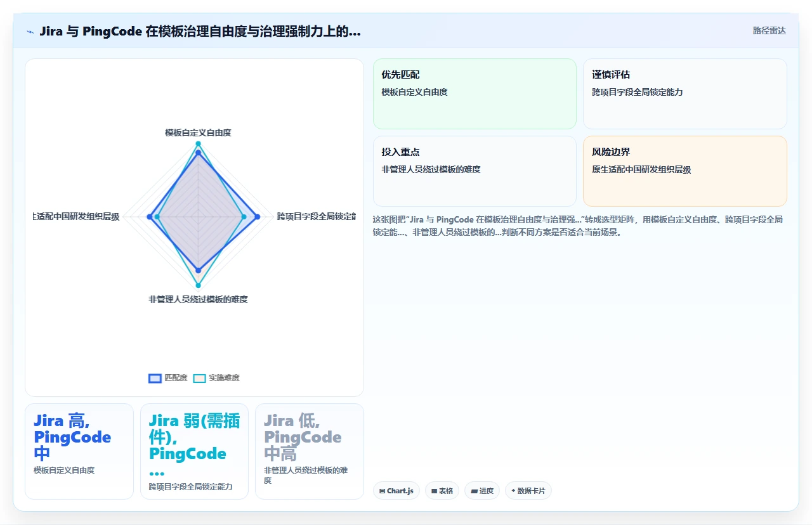
Task: Click the dashboard title starting 'Jira 与 PingCode'
Action: click(x=200, y=31)
